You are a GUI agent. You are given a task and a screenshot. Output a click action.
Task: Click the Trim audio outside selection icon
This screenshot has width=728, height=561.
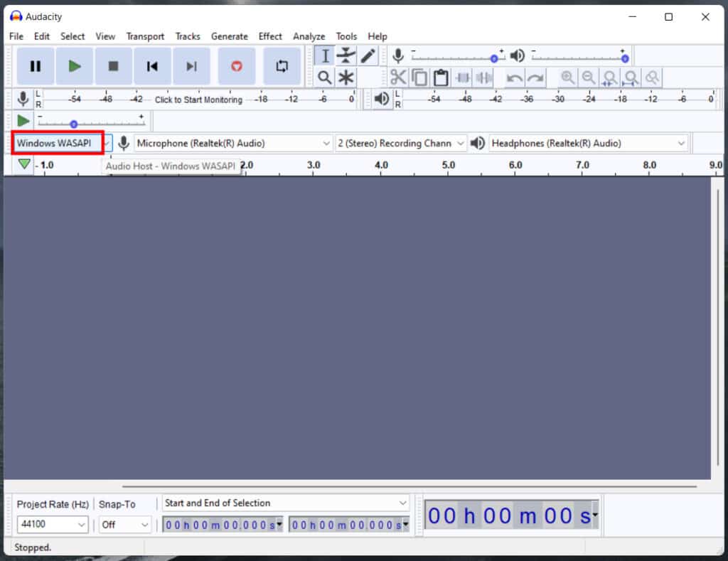(462, 78)
